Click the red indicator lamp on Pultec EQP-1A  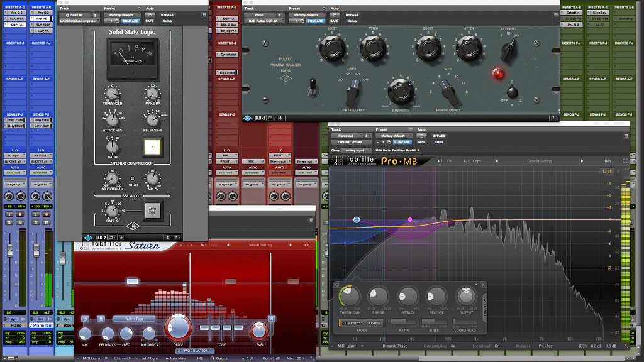tap(498, 74)
